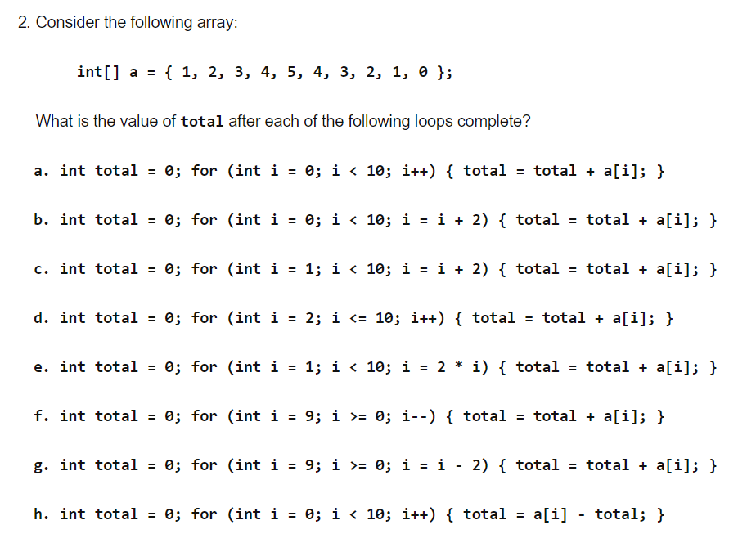Select code line g with i - 2
This screenshot has height=543, width=756.
tap(376, 465)
